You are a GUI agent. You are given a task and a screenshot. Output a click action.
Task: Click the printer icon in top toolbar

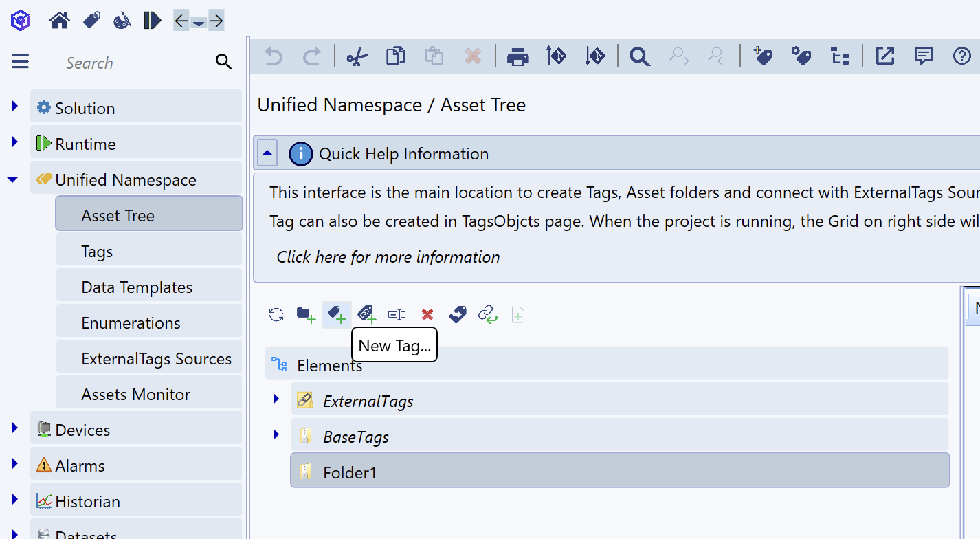(x=517, y=56)
